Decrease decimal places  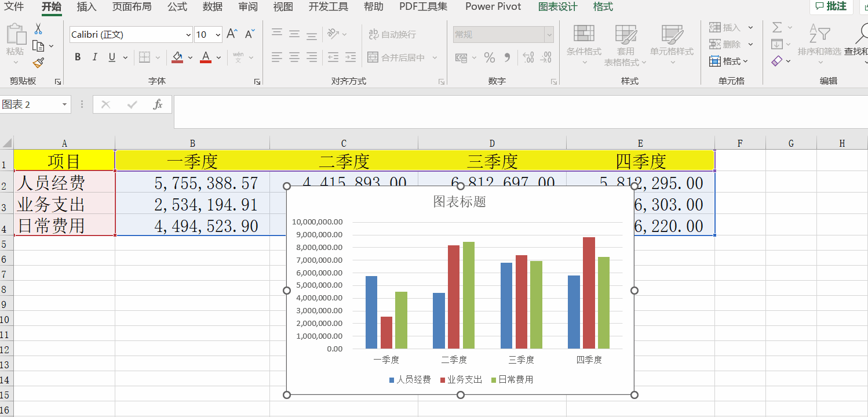coord(546,57)
